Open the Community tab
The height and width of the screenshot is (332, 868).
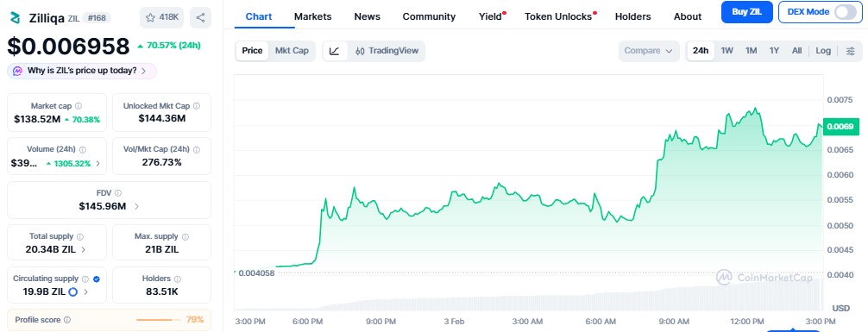click(x=429, y=16)
